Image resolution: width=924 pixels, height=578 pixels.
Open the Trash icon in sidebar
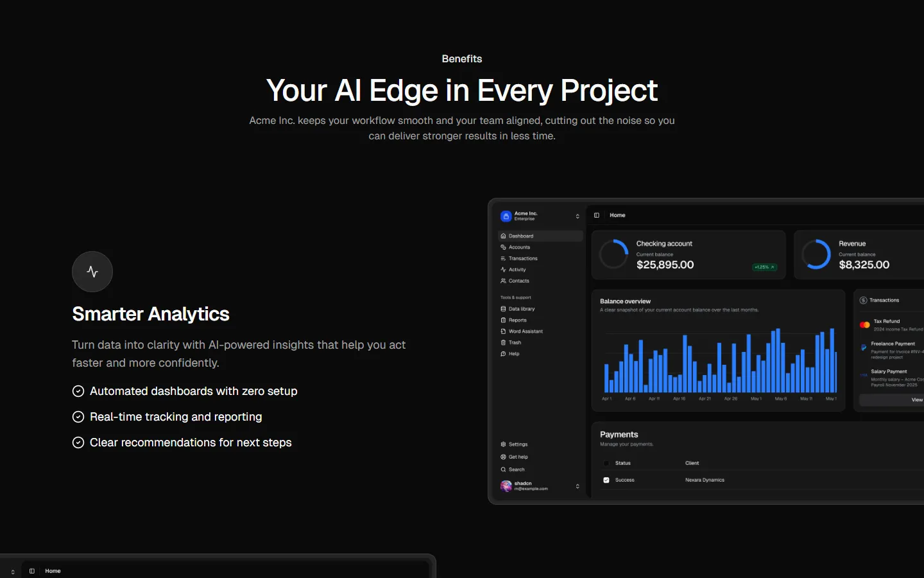coord(504,343)
